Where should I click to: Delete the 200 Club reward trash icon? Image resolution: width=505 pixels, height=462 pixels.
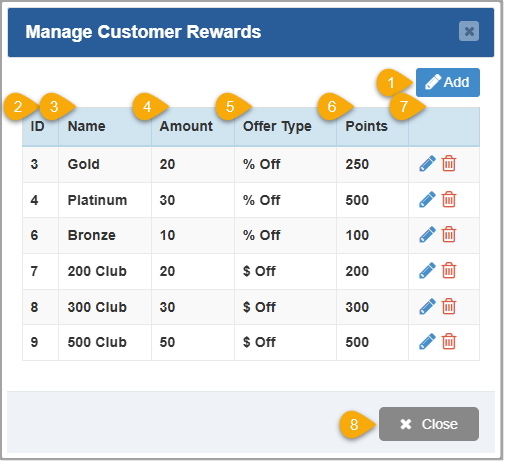coord(449,271)
